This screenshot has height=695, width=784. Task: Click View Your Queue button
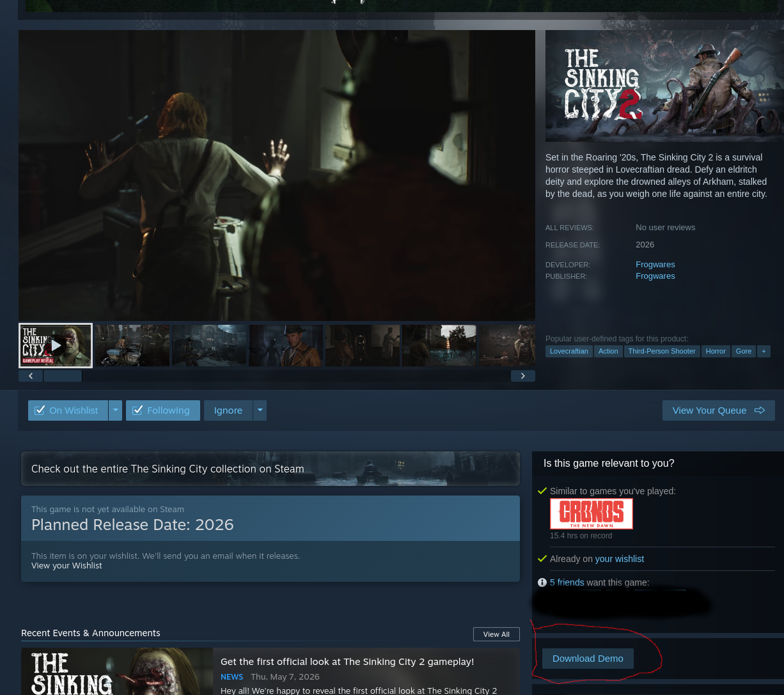coord(719,410)
